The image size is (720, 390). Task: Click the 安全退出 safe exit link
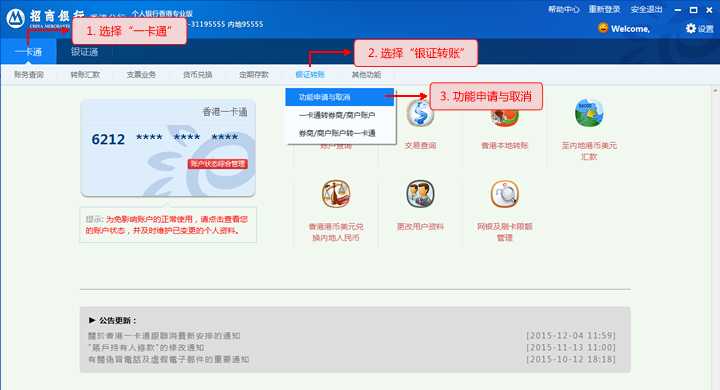(x=646, y=9)
